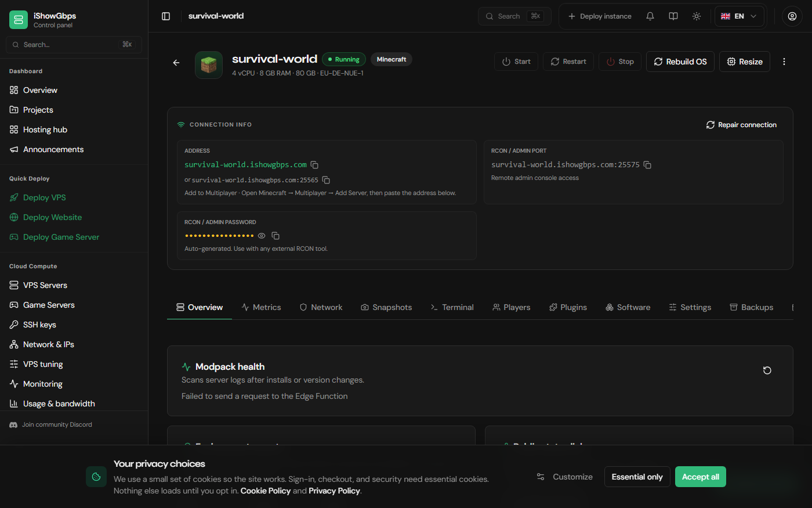Click Repair connection
The image size is (812, 508).
[x=741, y=125]
